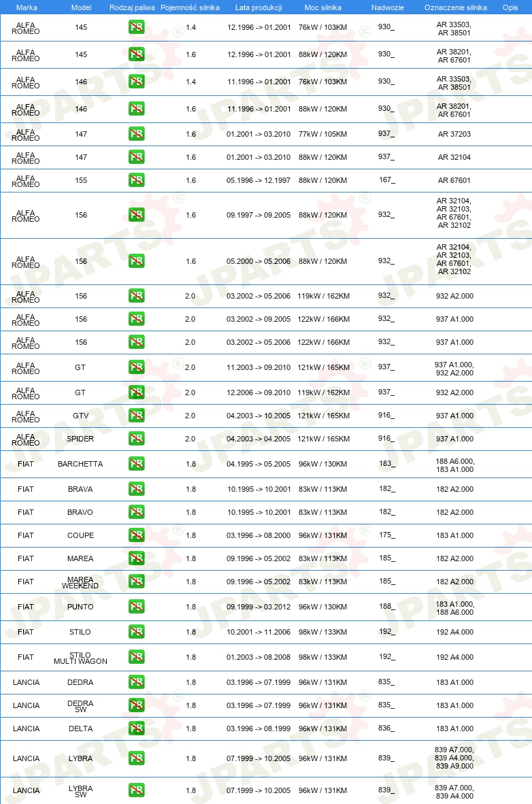Viewport: 532px width, 804px height.
Task: Select the fuel icon for Fiat MAREA WEEKEND
Action: [x=137, y=582]
